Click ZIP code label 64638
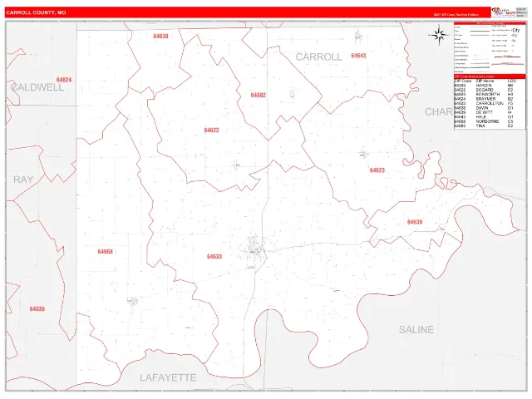Screen dimensions: 532x399 click(x=160, y=36)
